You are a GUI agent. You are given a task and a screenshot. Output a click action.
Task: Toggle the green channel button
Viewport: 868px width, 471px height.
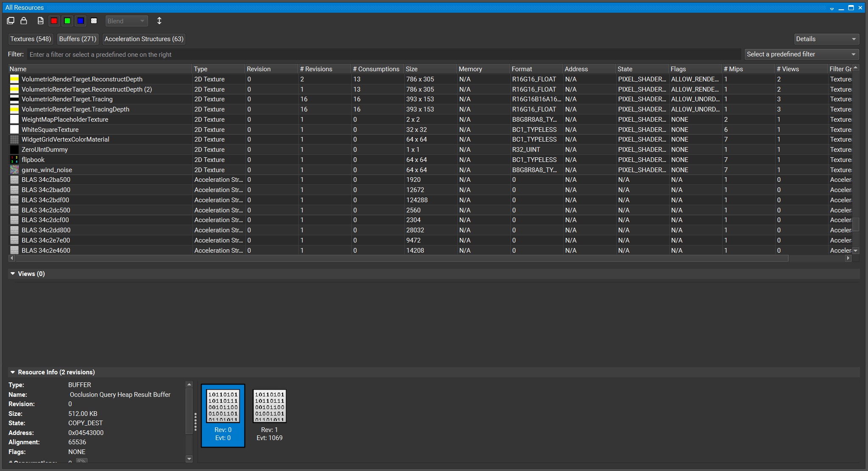click(x=67, y=21)
